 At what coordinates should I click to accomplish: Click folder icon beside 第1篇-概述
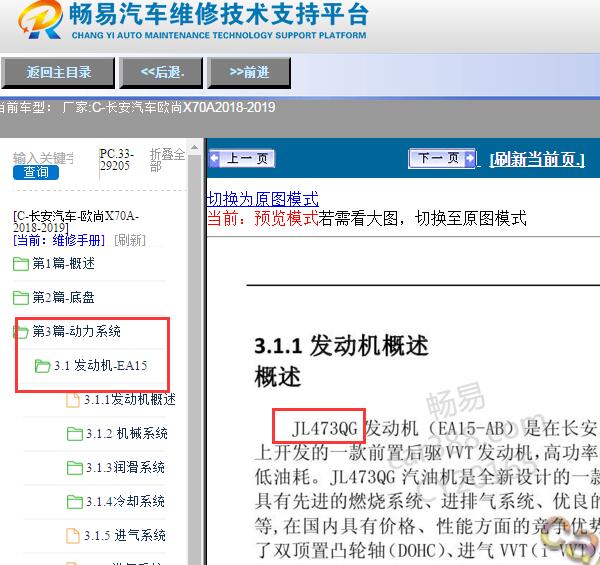pyautogui.click(x=21, y=264)
